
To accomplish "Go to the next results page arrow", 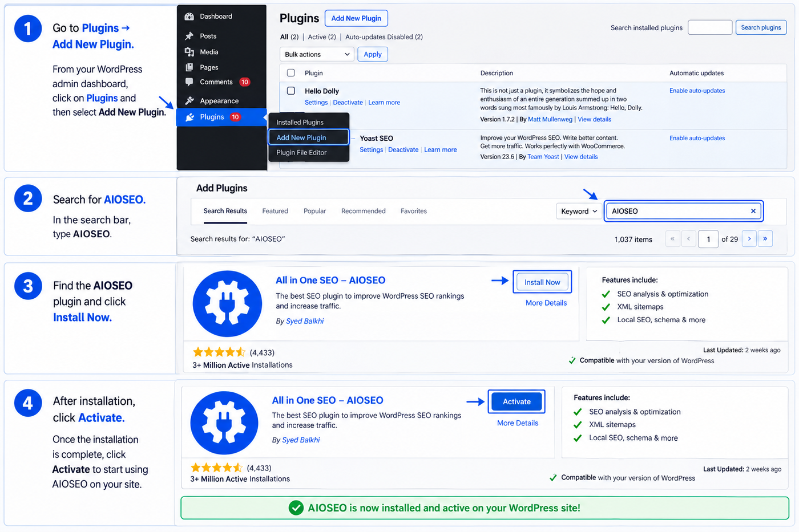I will 749,239.
